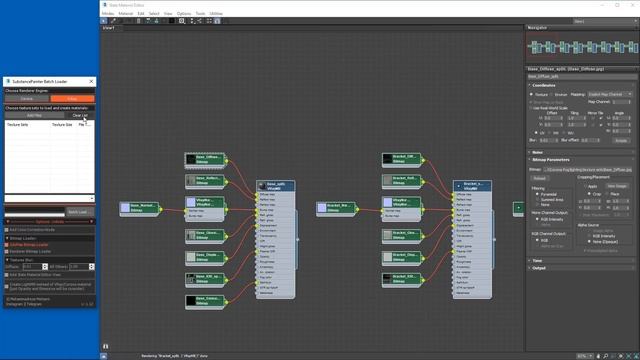This screenshot has width=640, height=360.
Task: Select Pyramidal filtering radio button
Action: (x=537, y=194)
